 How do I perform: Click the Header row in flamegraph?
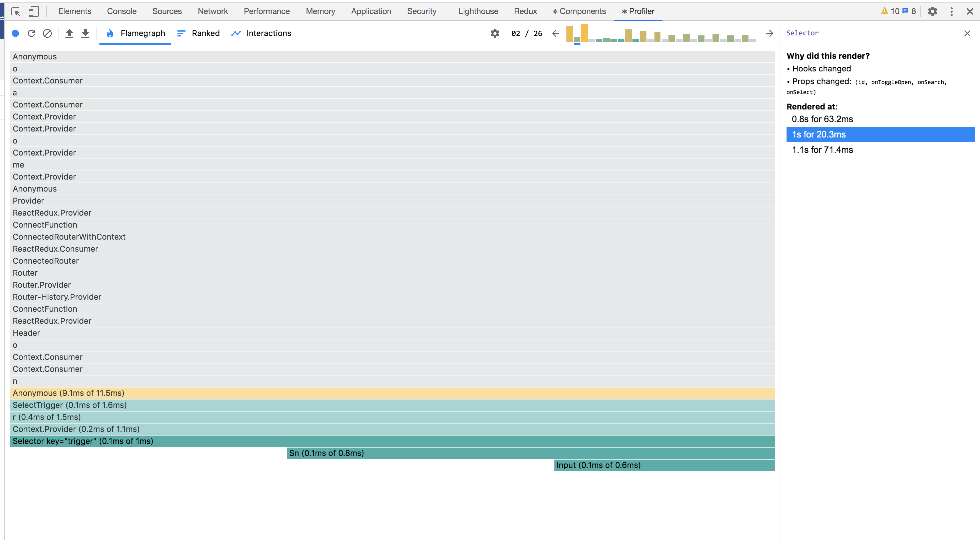392,333
